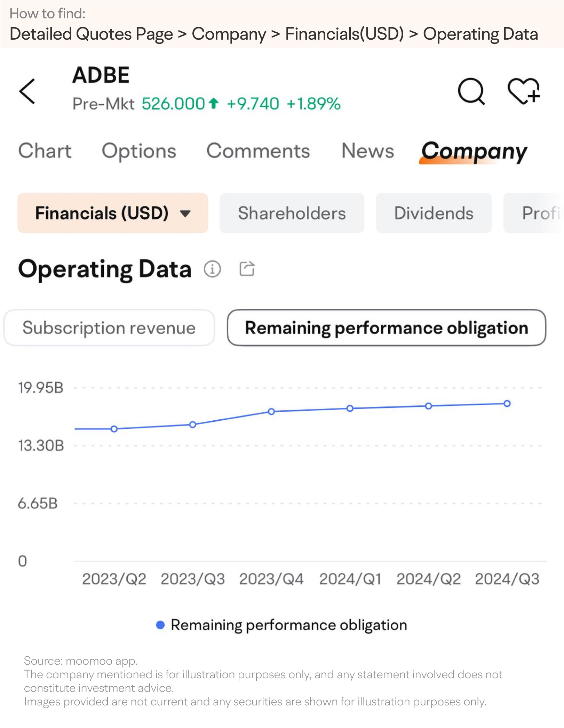Add ADBE to watchlist heart icon
Viewport: 564px width, 728px height.
tap(524, 91)
